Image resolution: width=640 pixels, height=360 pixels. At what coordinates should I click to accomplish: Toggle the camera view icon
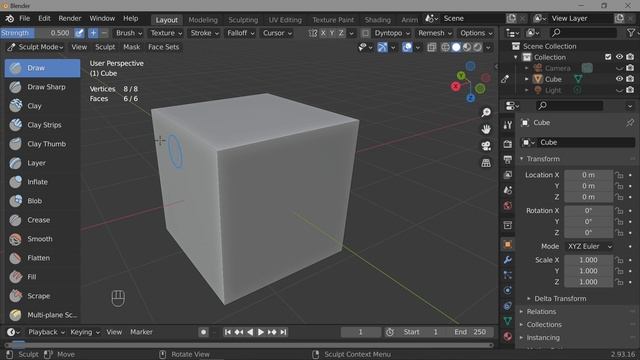(486, 146)
